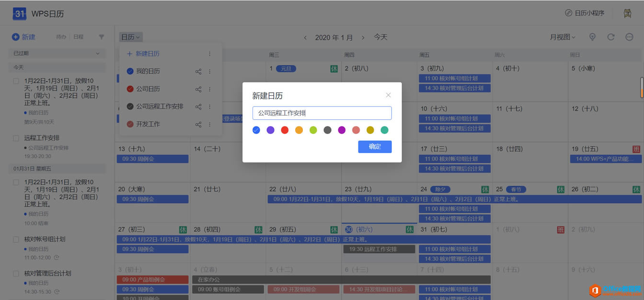Check the 远程工作安排 task checkbox
Screen dimensions: 644x300
tap(16, 138)
